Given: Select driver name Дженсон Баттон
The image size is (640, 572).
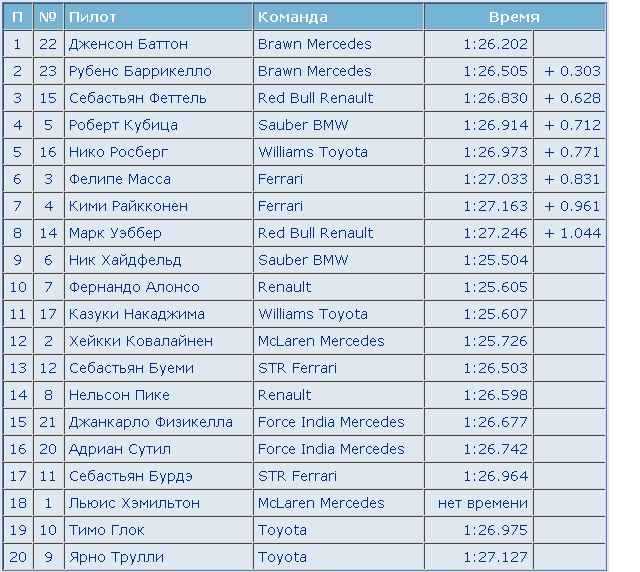Looking at the screenshot, I should pyautogui.click(x=128, y=44).
